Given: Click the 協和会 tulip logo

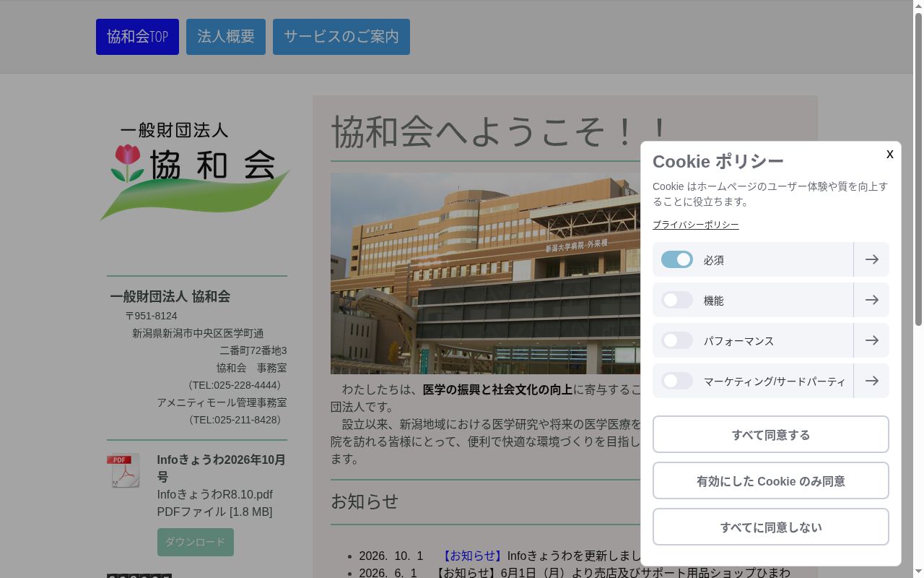Looking at the screenshot, I should point(195,172).
